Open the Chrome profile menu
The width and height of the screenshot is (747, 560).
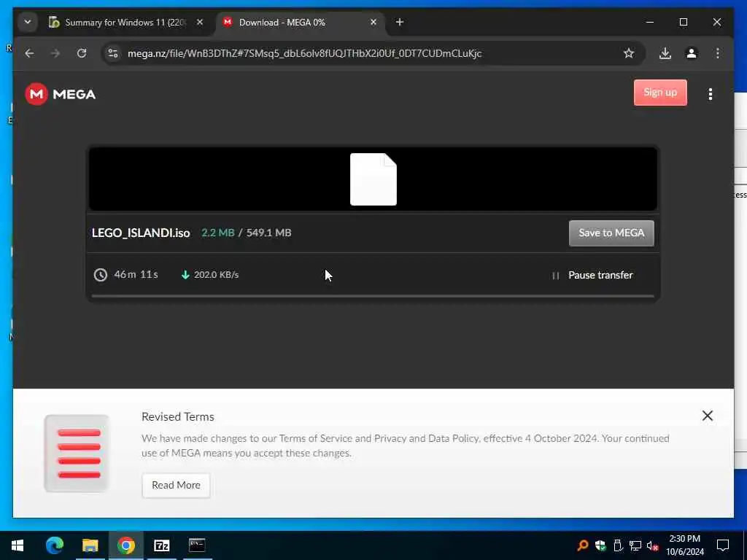coord(692,53)
